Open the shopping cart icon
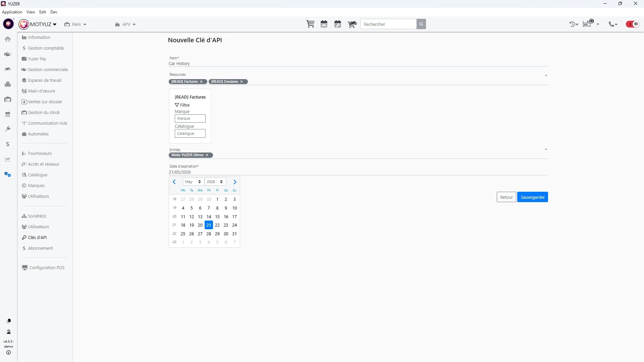The height and width of the screenshot is (362, 644). click(x=310, y=24)
